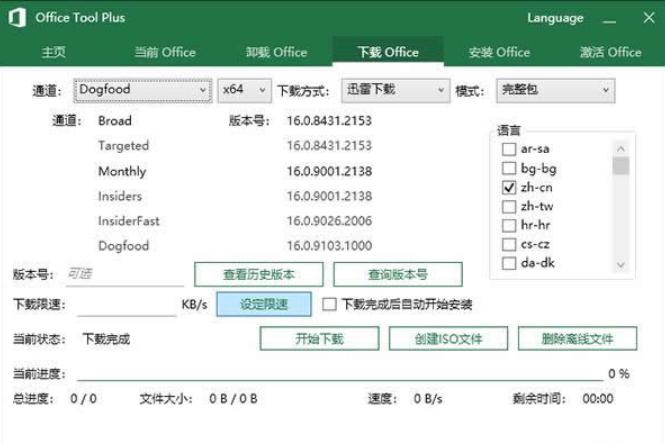Open the Language menu

tap(555, 18)
